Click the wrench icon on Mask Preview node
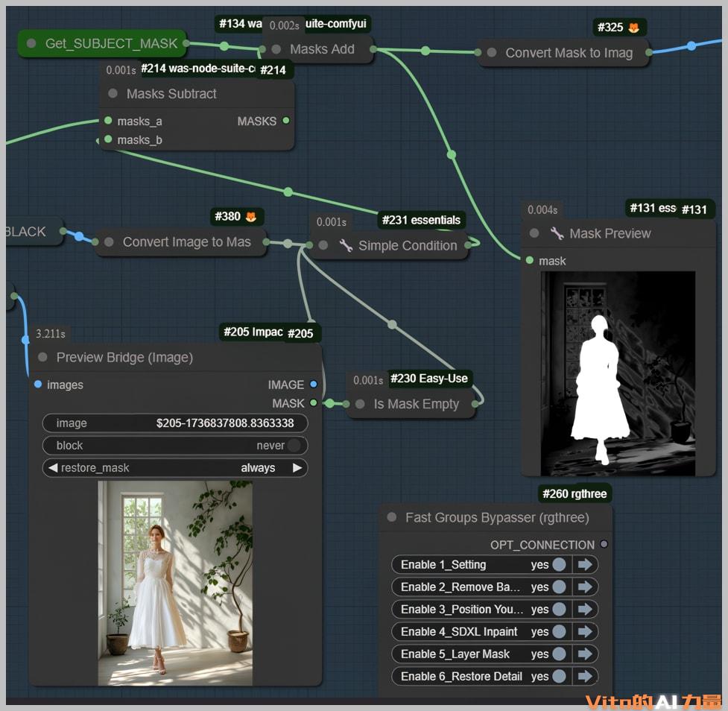Image resolution: width=728 pixels, height=711 pixels. click(557, 233)
